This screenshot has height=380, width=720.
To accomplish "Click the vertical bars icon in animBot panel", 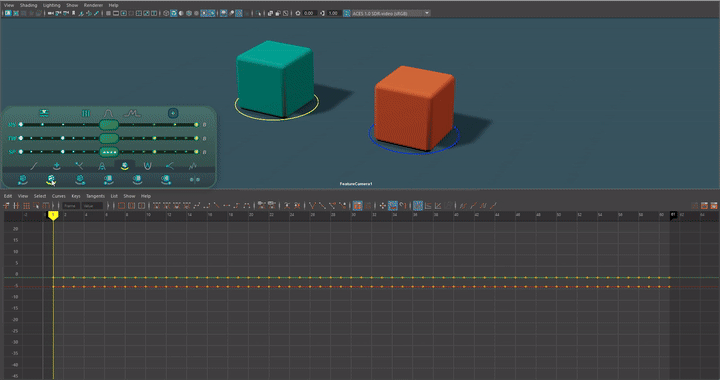I will (85, 113).
